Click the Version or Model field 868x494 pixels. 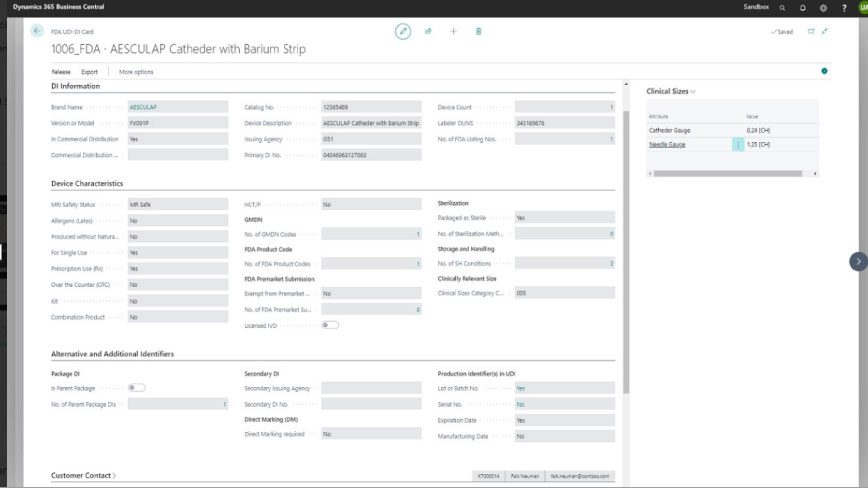point(178,124)
